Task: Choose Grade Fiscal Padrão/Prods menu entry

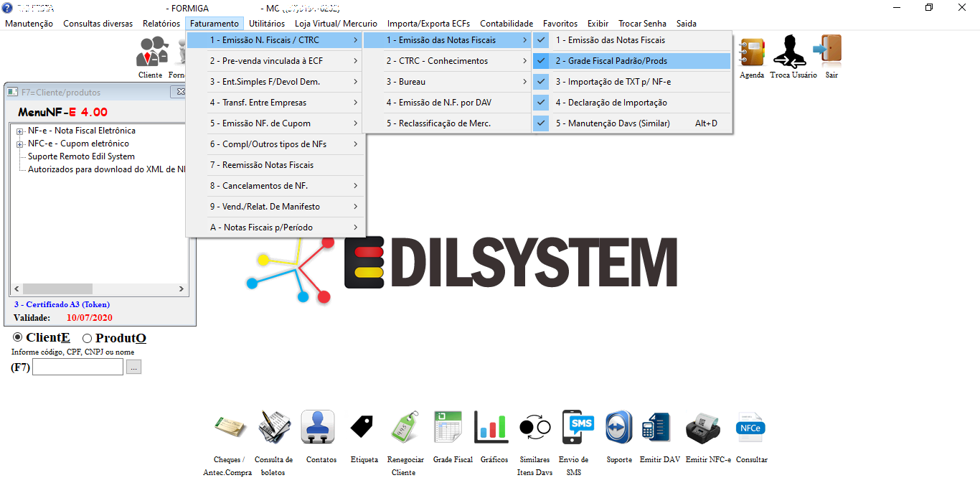Action: pyautogui.click(x=611, y=61)
